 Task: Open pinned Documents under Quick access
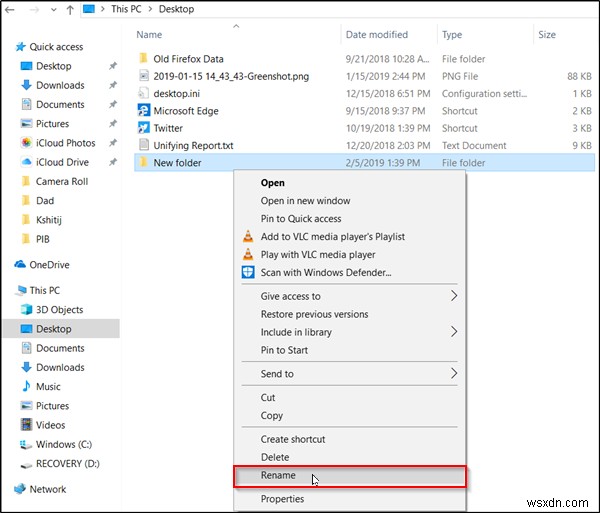pyautogui.click(x=60, y=104)
